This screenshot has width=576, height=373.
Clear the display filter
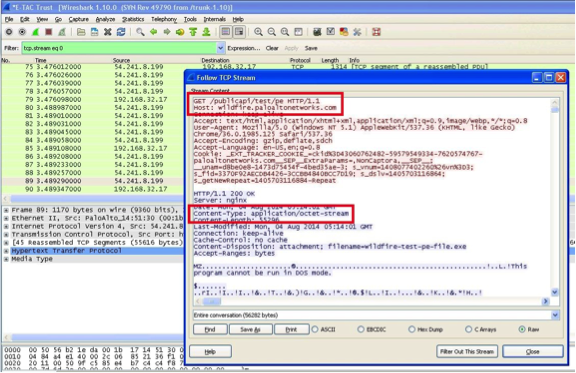pyautogui.click(x=272, y=48)
